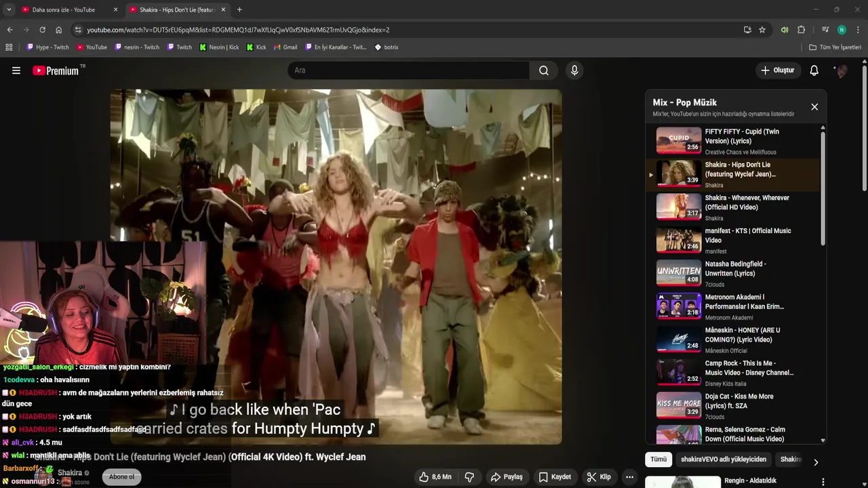Screen dimensions: 868x488
Task: Dislike the Shakira video
Action: click(x=469, y=477)
